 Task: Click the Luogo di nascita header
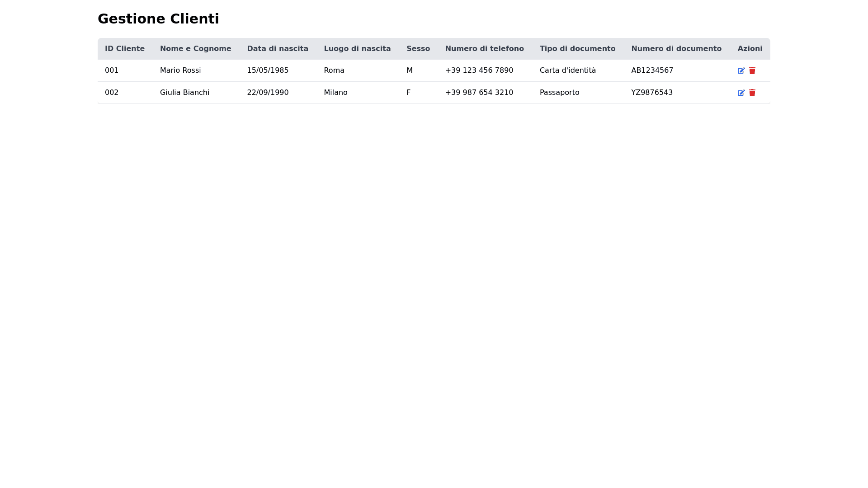point(357,49)
